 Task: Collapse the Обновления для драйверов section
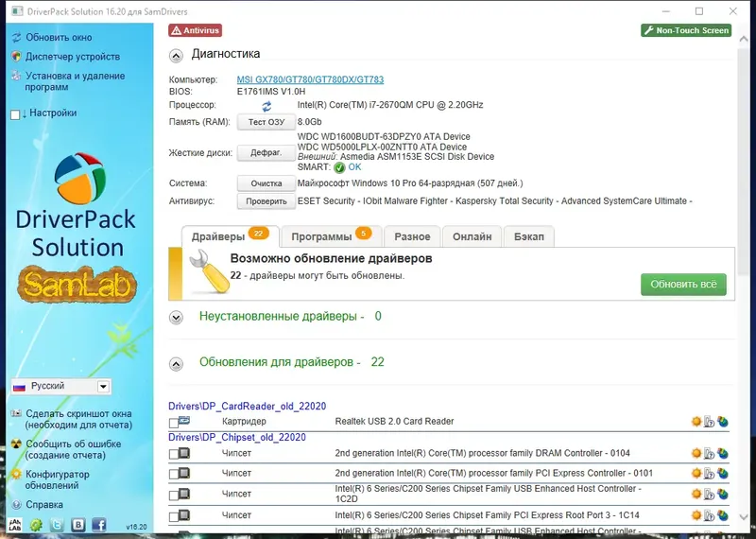176,364
